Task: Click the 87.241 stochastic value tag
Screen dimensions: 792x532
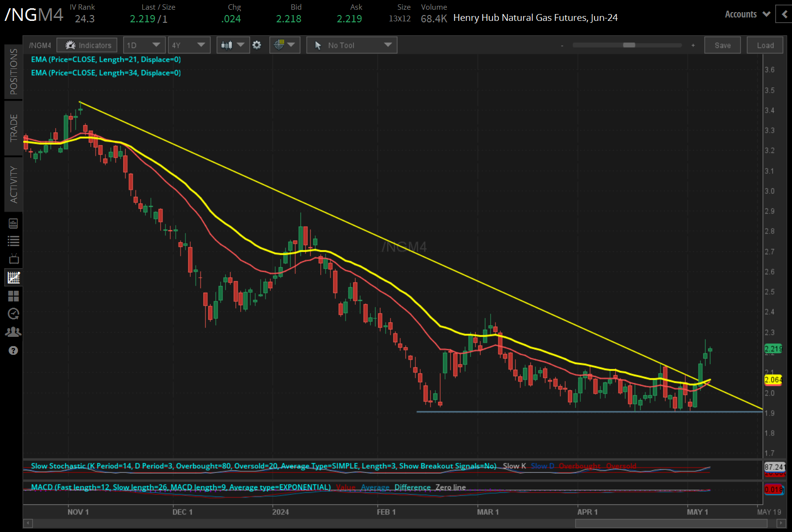Action: [774, 467]
